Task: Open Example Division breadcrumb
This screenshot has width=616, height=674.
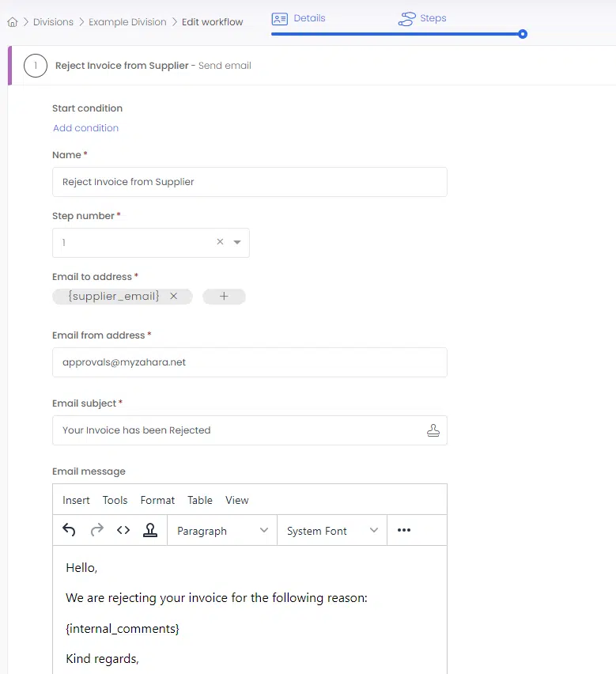Action: pyautogui.click(x=127, y=22)
